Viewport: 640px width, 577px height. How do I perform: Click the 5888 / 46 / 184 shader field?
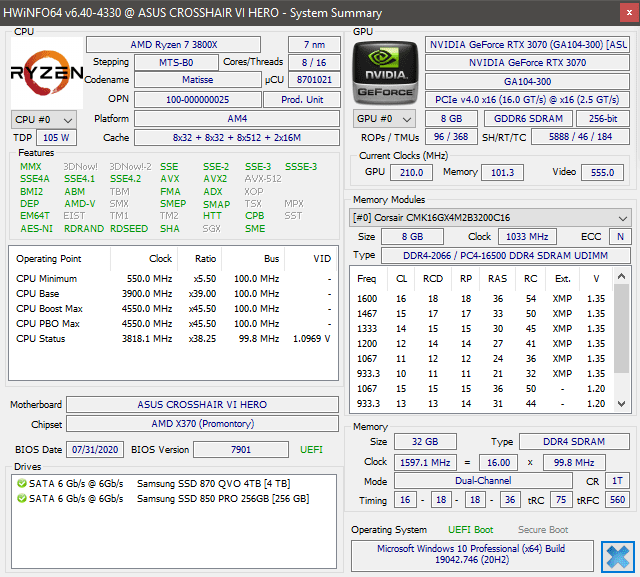tap(580, 137)
